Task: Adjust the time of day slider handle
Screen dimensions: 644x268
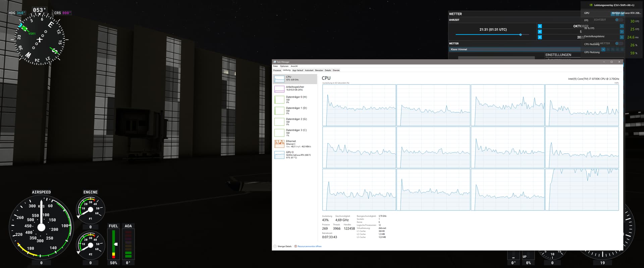Action: 521,35
